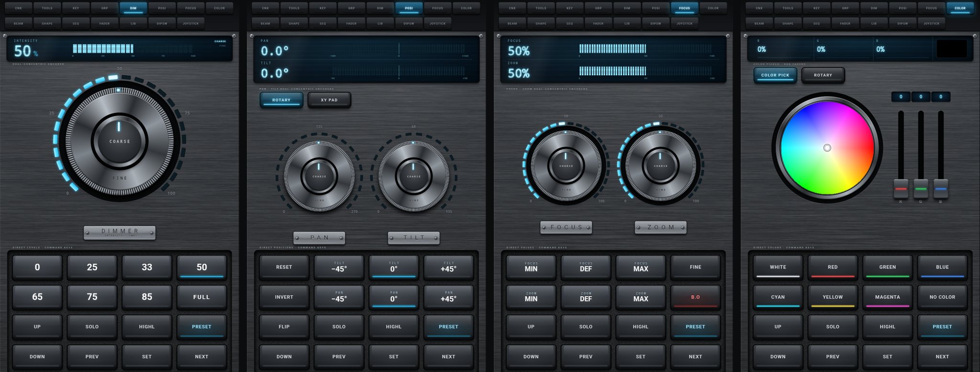
Task: Click the FLIP command key
Action: coord(284,327)
